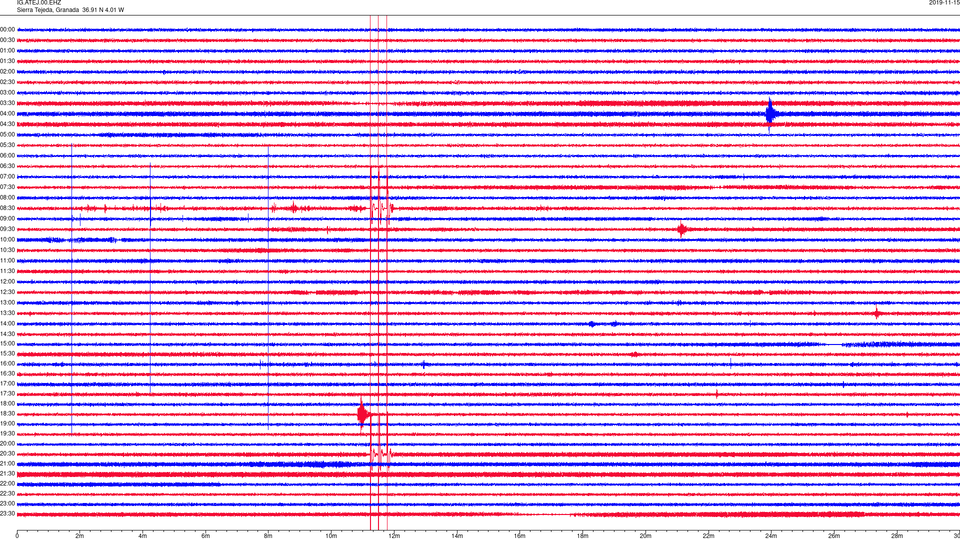Select the 03:00 trace time label

8,92
